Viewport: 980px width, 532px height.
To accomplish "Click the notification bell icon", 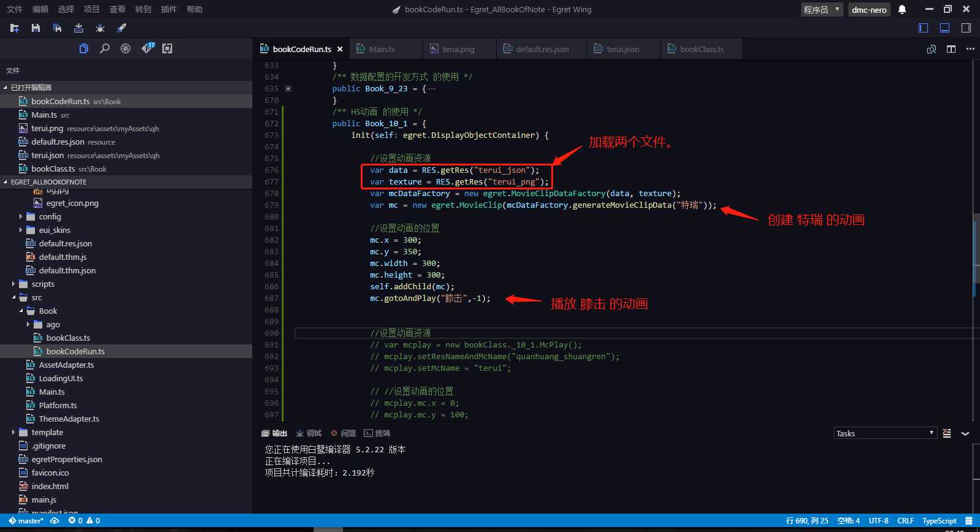I will point(902,9).
